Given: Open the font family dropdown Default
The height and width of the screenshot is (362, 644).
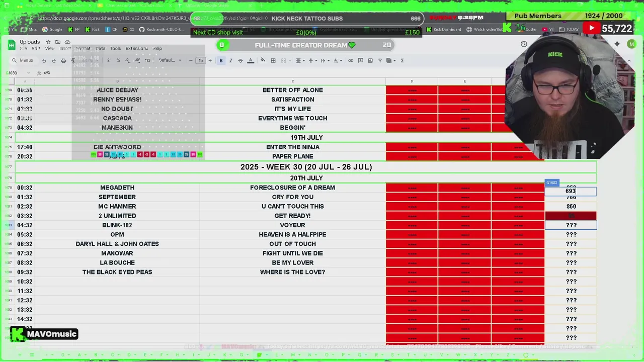Looking at the screenshot, I should pyautogui.click(x=170, y=61).
